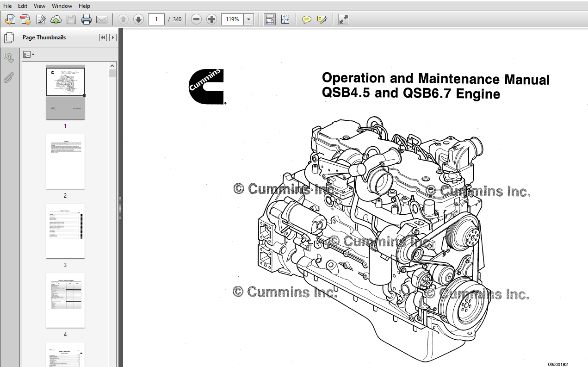Image resolution: width=588 pixels, height=367 pixels.
Task: Collapse the Page Thumbnails panel double arrow
Action: tap(103, 37)
